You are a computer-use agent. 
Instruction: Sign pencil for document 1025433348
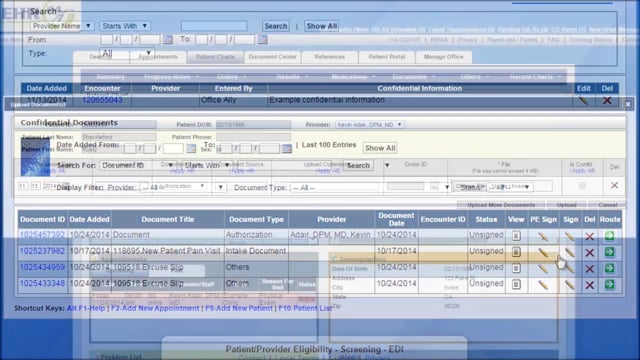point(570,284)
